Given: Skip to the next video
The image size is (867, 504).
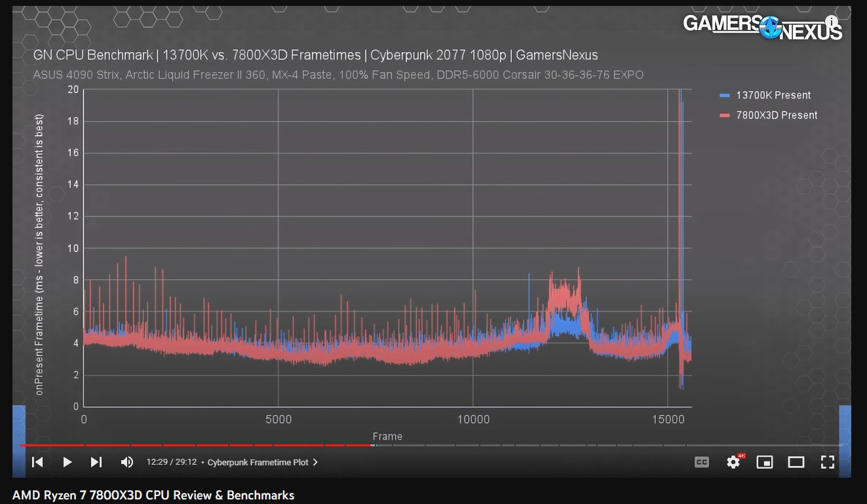Looking at the screenshot, I should [x=96, y=462].
